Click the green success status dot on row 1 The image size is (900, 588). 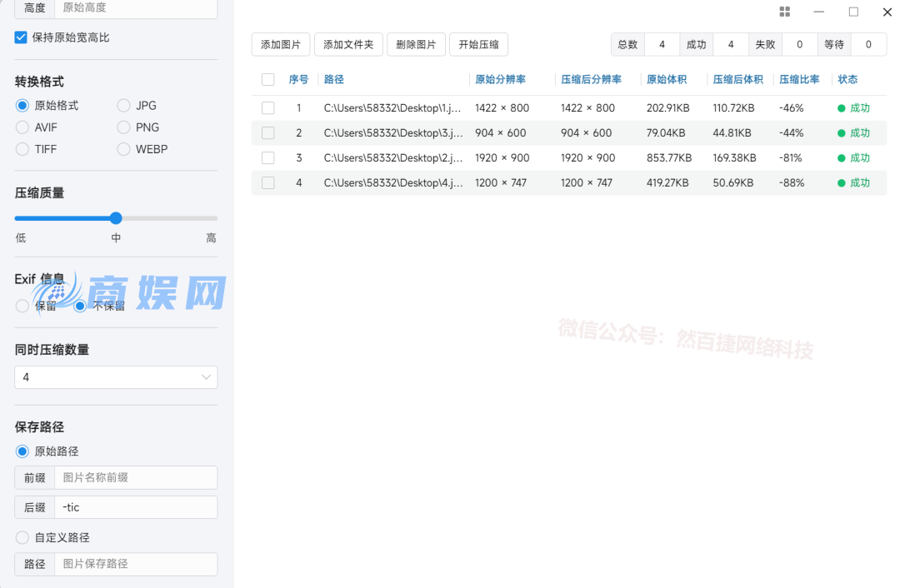point(841,107)
